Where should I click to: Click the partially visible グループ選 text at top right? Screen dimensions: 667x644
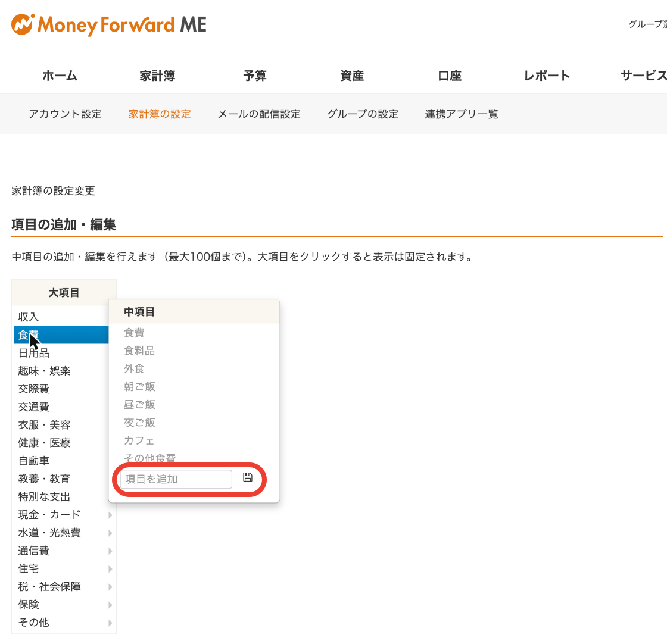click(x=647, y=24)
